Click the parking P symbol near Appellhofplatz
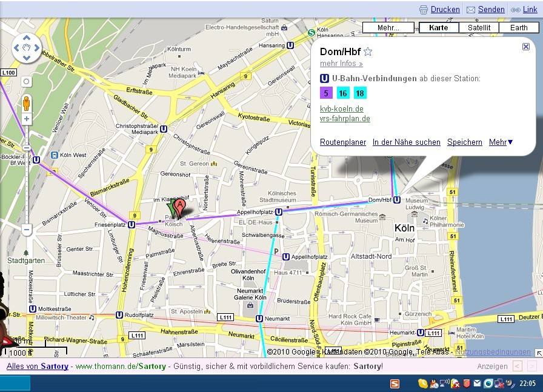543x392 pixels. click(276, 251)
